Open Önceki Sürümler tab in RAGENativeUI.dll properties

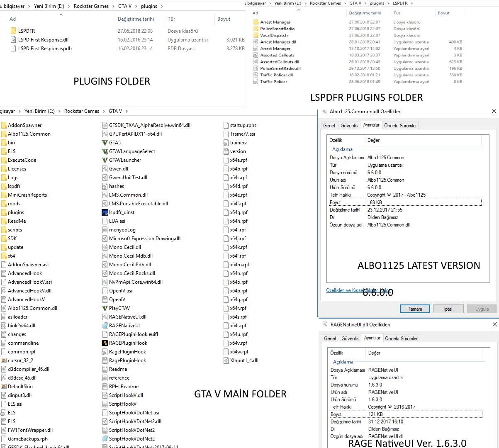402,338
